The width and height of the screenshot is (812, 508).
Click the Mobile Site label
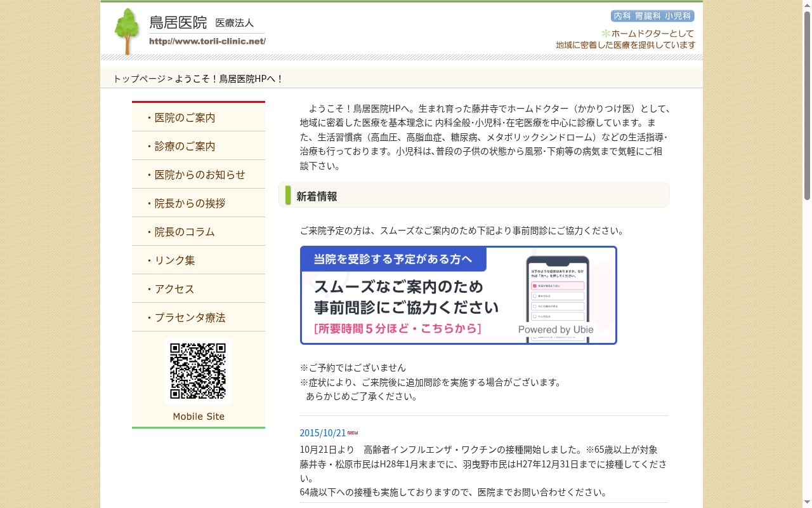[x=199, y=417]
